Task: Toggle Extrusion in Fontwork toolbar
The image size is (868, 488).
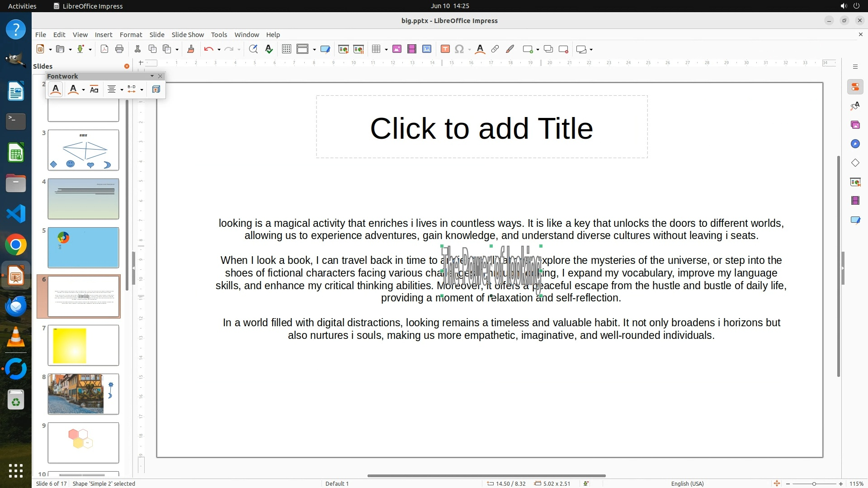Action: (156, 89)
